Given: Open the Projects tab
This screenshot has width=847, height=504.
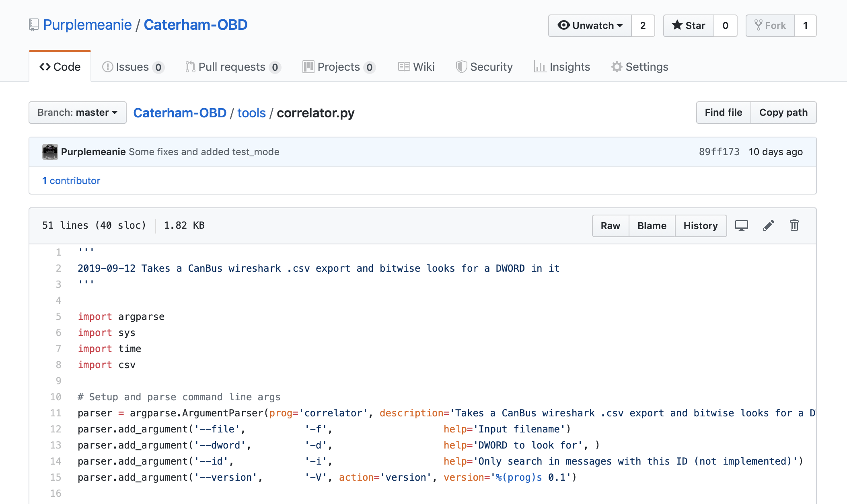Looking at the screenshot, I should pos(339,67).
